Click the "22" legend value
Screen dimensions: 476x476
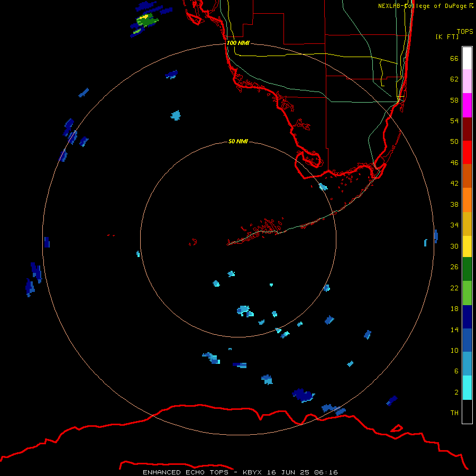click(454, 288)
